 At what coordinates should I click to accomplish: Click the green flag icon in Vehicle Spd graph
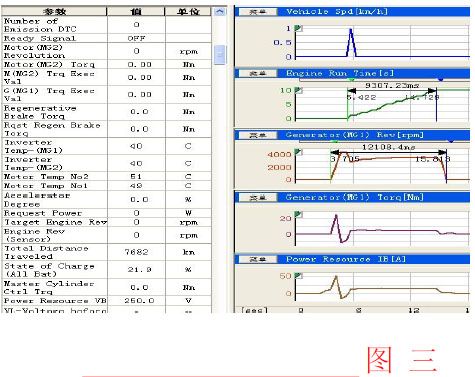299,28
